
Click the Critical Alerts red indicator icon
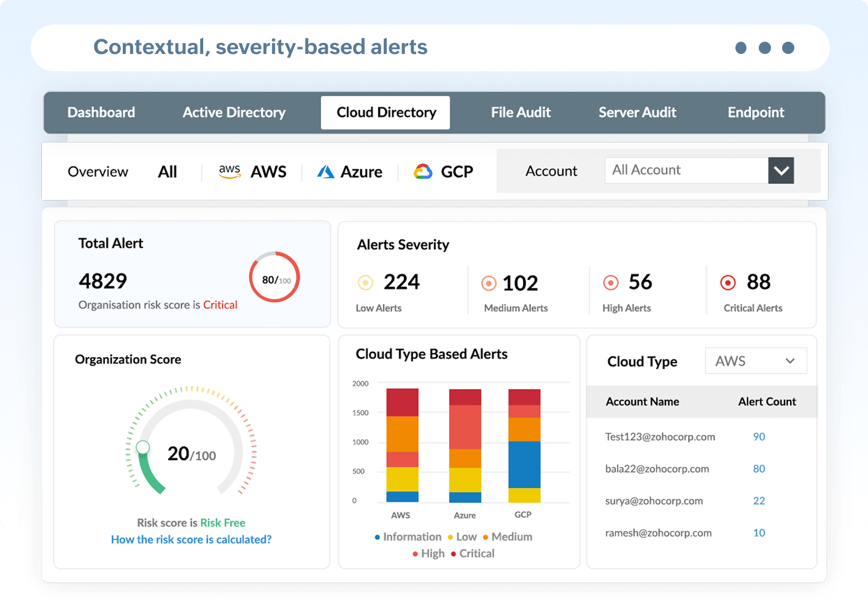[x=728, y=282]
